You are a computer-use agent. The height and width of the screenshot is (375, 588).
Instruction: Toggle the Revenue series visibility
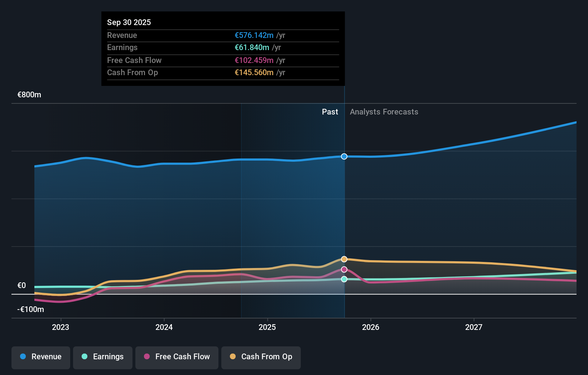coord(40,357)
